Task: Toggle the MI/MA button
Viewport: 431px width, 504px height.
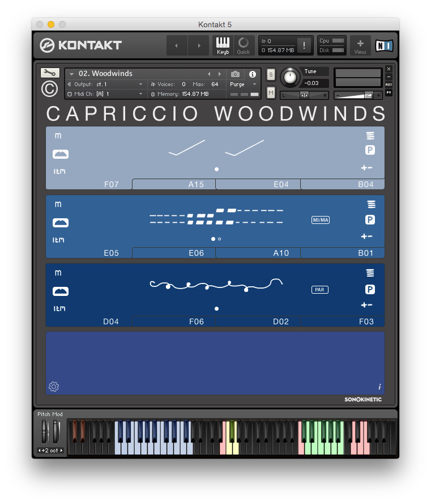Action: tap(321, 220)
